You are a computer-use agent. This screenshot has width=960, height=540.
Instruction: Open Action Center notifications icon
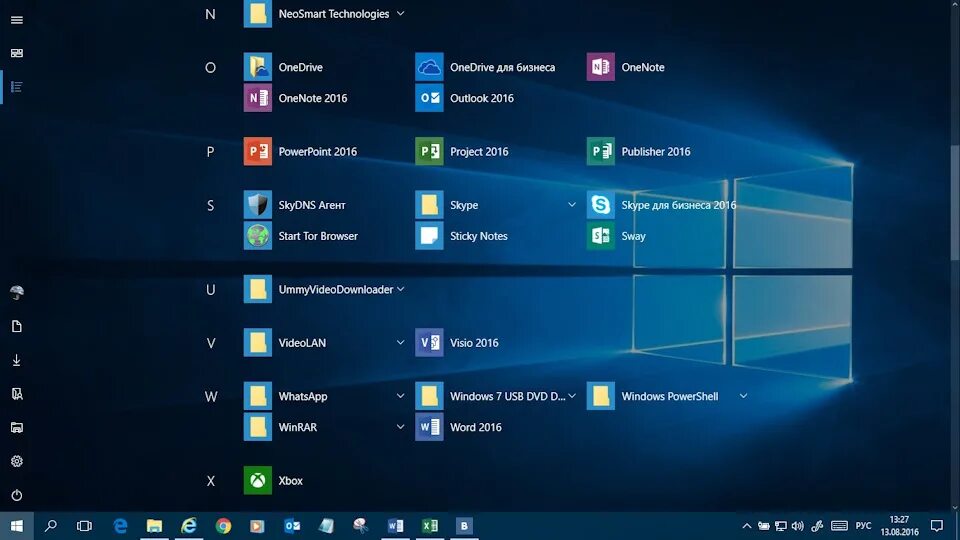point(937,526)
